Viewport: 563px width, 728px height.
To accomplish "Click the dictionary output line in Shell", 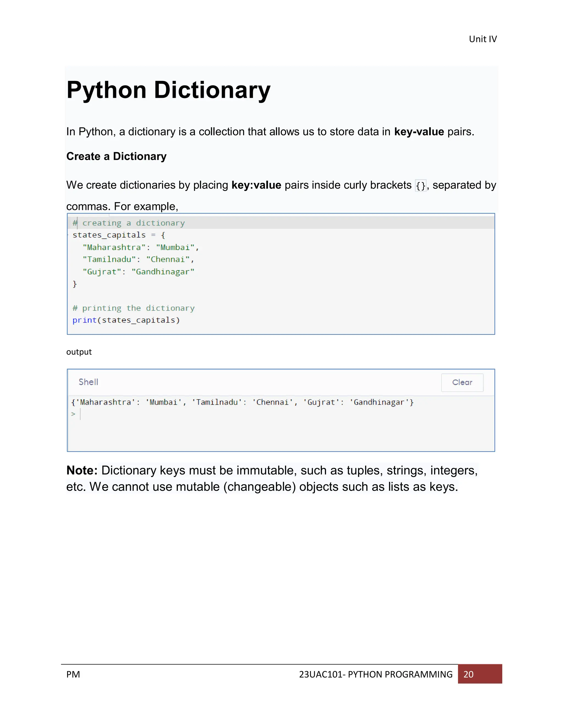I will coord(242,402).
